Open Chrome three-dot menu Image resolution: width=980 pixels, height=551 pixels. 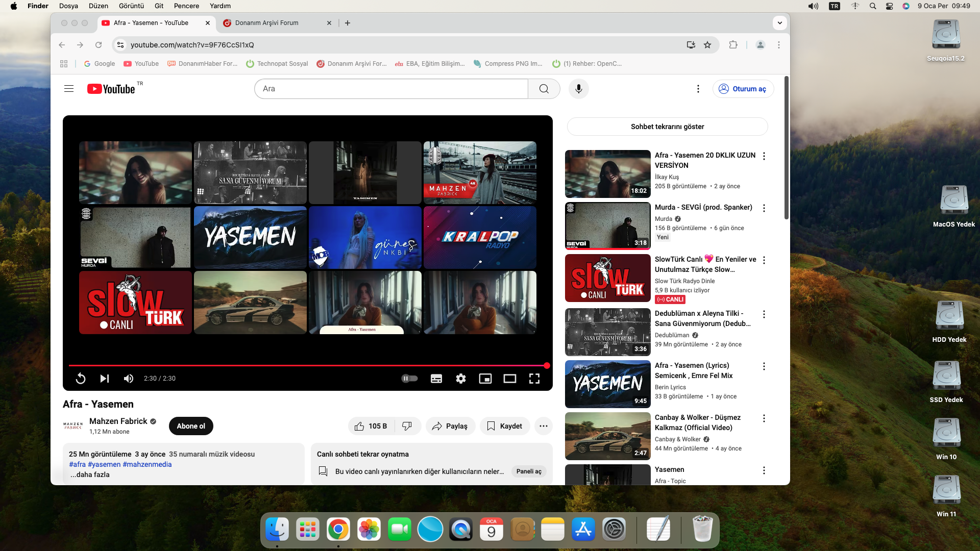click(x=778, y=45)
